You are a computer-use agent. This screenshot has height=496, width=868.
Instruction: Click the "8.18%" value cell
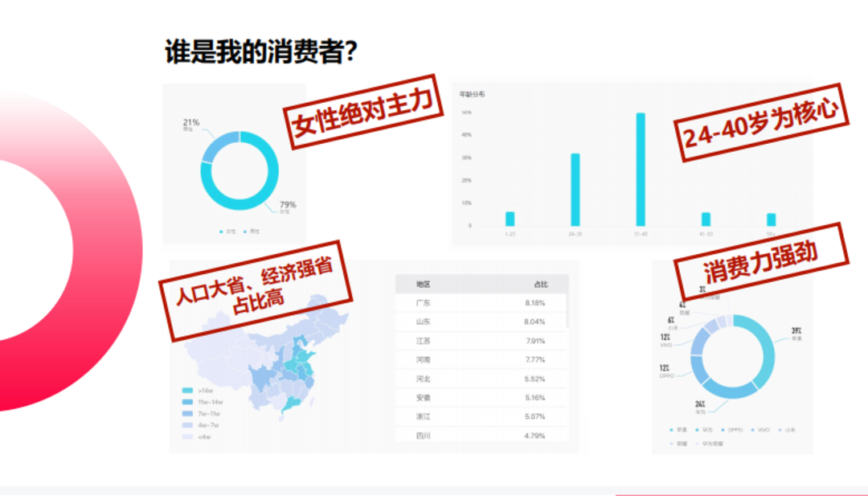pos(534,303)
